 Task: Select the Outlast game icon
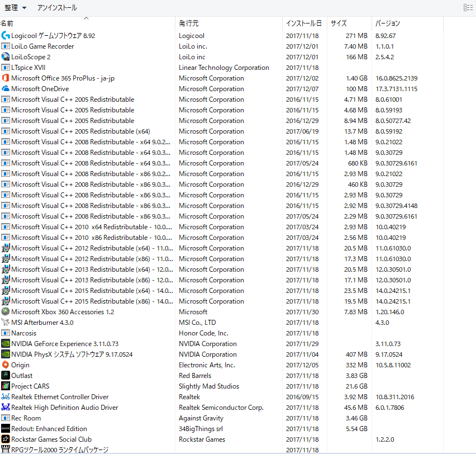(x=6, y=376)
